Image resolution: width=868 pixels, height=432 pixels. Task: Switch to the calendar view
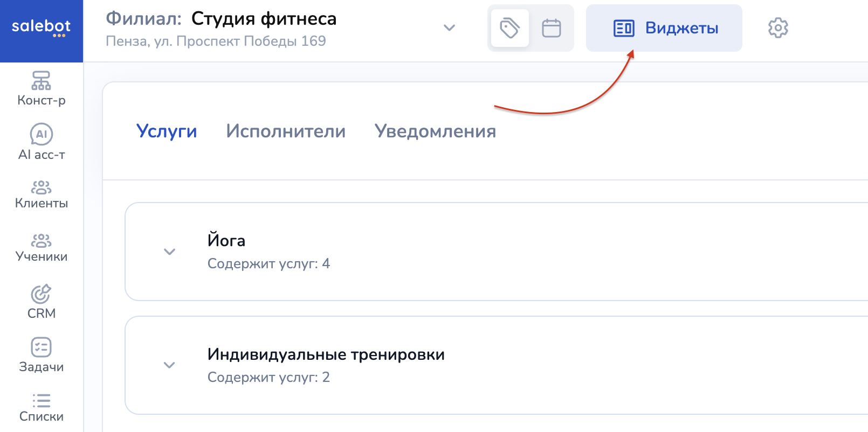pyautogui.click(x=551, y=28)
